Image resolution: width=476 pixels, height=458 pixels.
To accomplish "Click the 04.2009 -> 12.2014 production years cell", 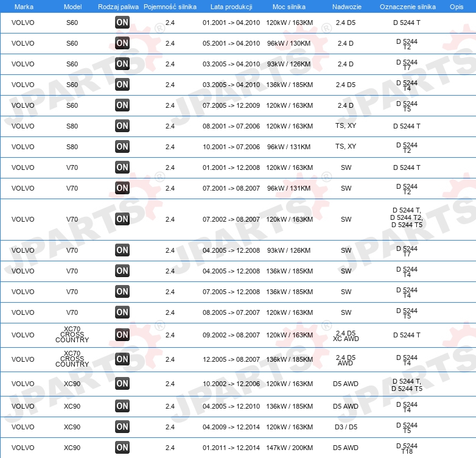I will tap(231, 427).
